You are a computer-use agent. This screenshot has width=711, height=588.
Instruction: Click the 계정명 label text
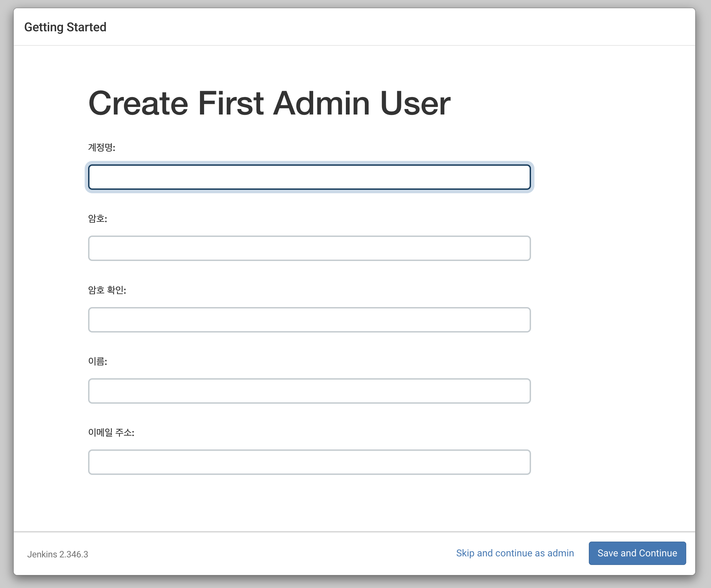click(x=102, y=148)
